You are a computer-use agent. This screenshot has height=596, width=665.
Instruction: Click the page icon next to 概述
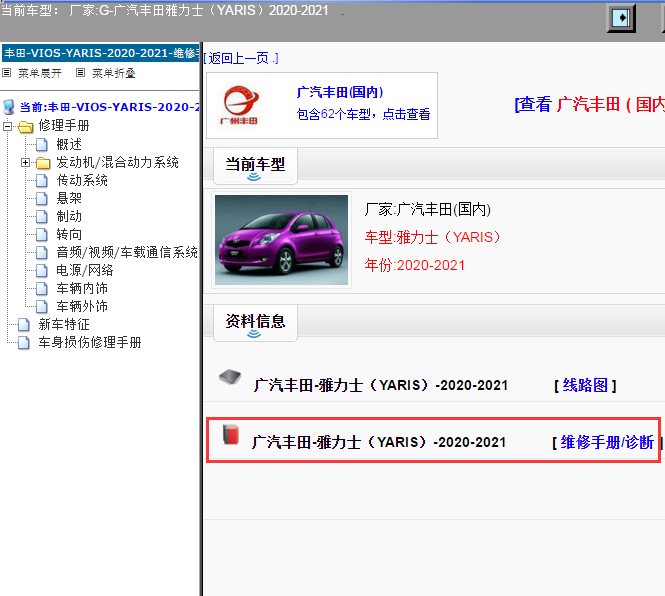[42, 145]
